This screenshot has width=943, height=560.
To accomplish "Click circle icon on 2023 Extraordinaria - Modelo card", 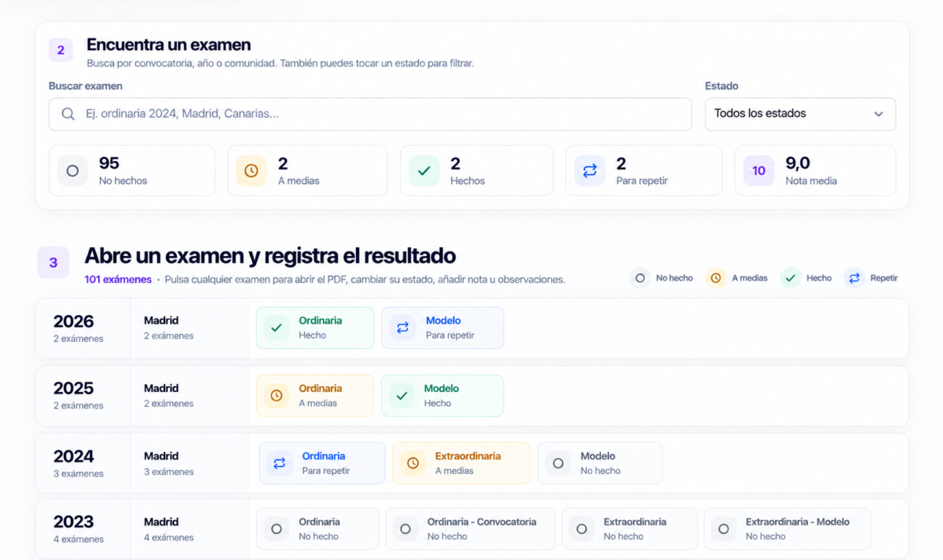I will (x=724, y=529).
